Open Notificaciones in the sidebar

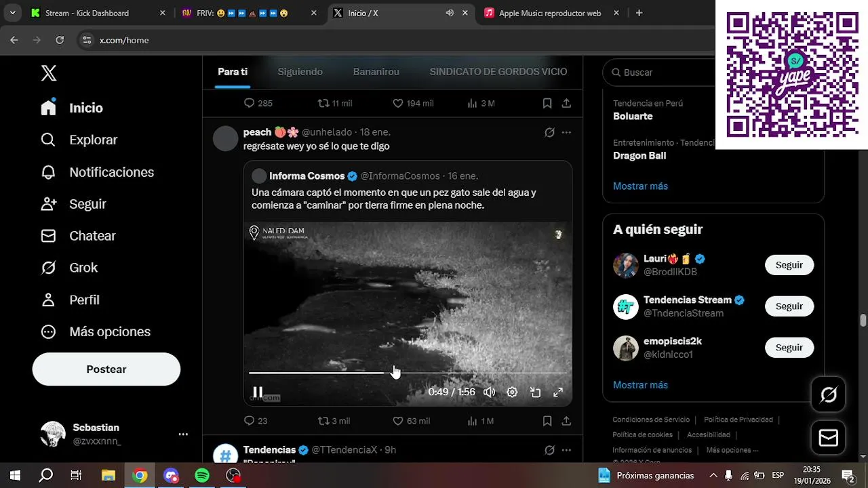pyautogui.click(x=97, y=172)
